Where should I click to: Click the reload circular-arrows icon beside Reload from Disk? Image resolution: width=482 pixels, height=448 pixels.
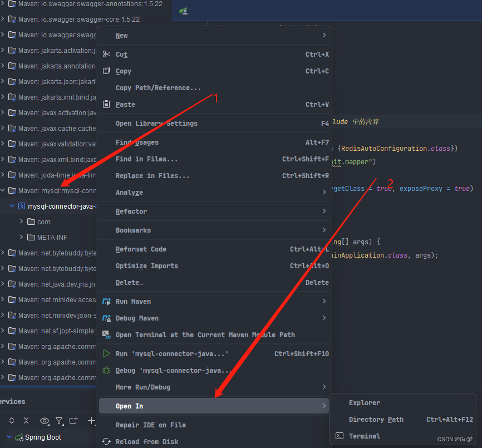point(106,440)
